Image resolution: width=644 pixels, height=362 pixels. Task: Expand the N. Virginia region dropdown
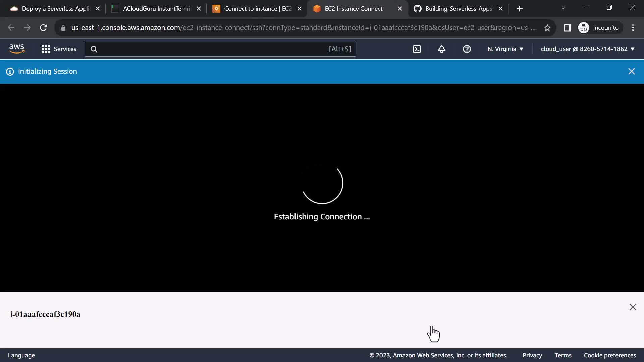[x=505, y=49]
